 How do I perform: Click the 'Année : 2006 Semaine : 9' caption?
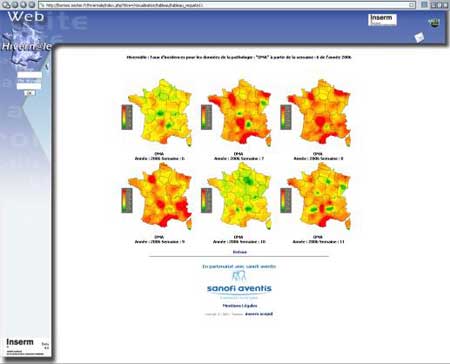pos(159,242)
